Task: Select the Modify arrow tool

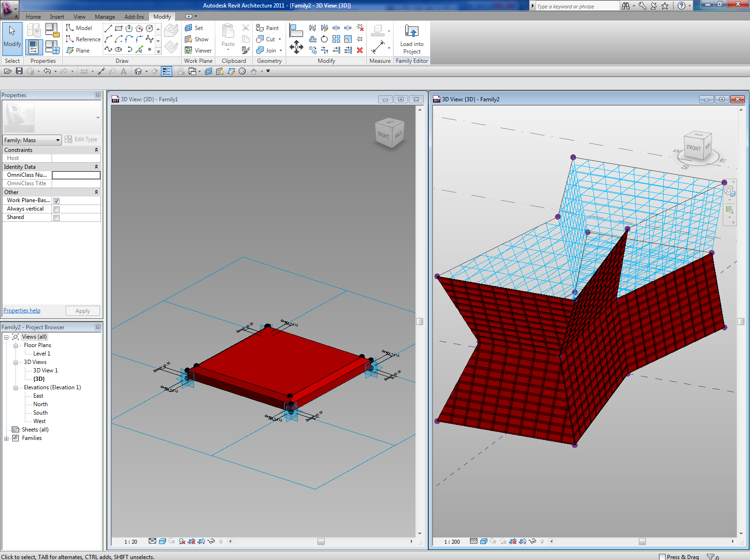Action: [x=12, y=37]
